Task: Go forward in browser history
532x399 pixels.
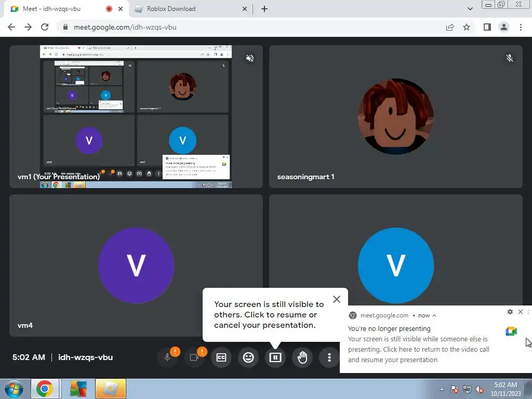Action: pyautogui.click(x=28, y=27)
